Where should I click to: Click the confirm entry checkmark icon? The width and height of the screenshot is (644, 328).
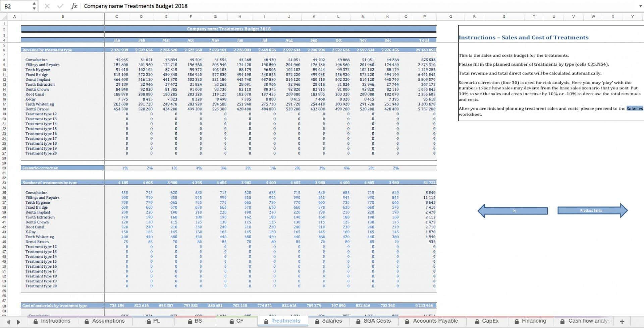60,6
